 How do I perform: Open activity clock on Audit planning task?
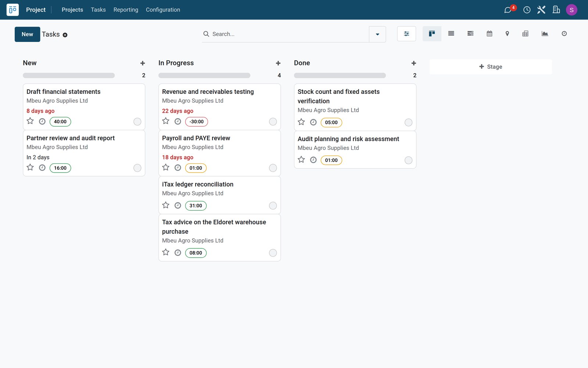(313, 160)
